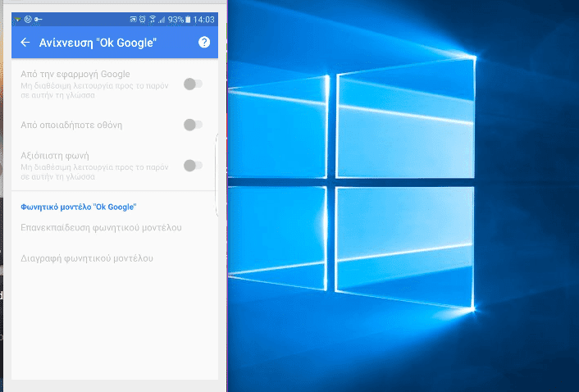This screenshot has height=392, width=579.
Task: Click the 'Φωνητικό μοντέλο "Ok Google"' header
Action: [78, 207]
